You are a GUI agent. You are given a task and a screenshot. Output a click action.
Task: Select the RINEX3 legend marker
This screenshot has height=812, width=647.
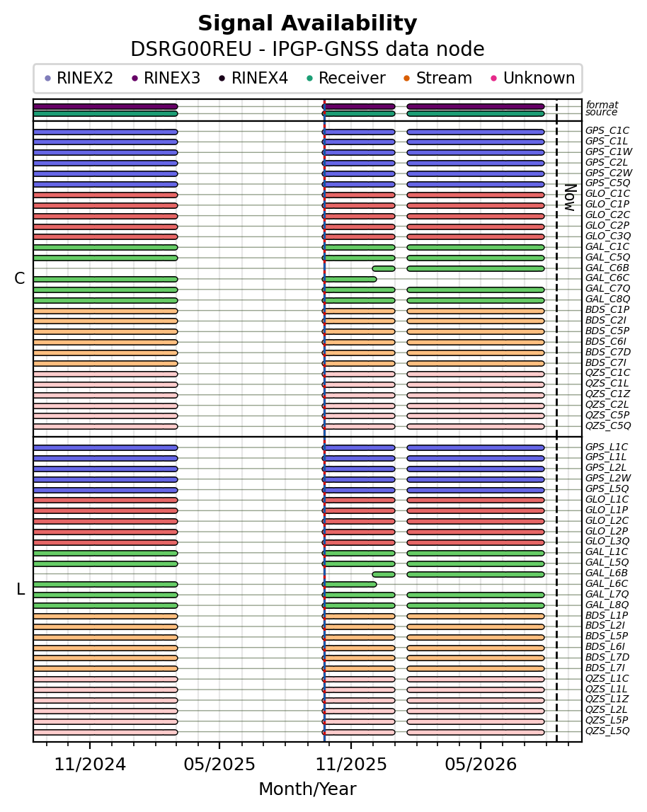tap(135, 79)
